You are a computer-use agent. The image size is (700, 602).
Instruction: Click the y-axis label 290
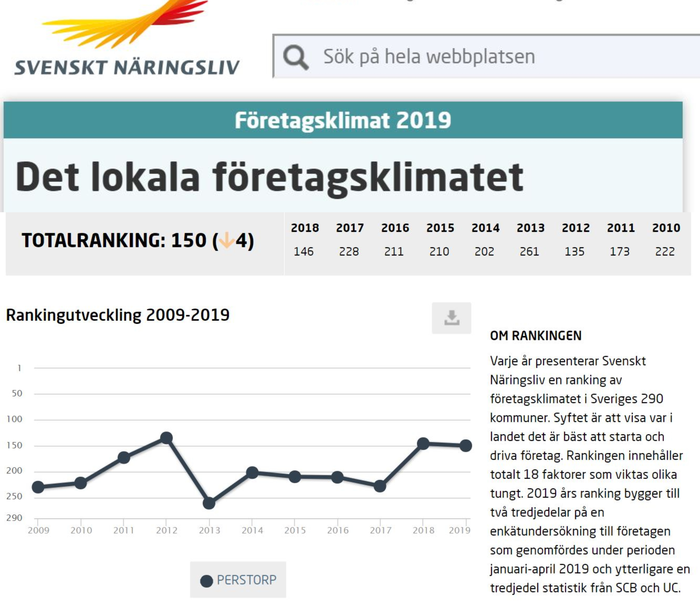[x=14, y=518]
